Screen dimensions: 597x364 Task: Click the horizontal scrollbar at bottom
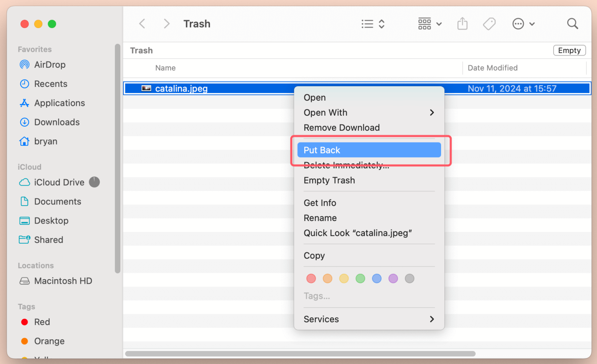pos(300,354)
